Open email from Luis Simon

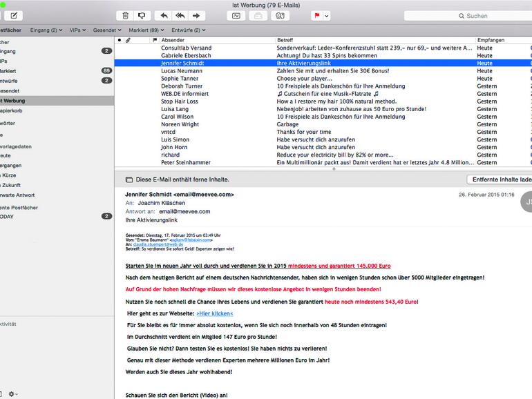pyautogui.click(x=323, y=139)
